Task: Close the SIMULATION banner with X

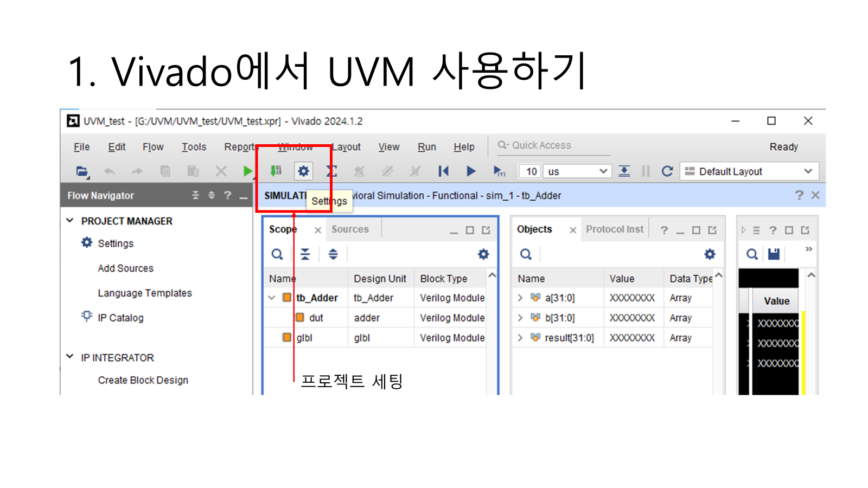Action: [x=815, y=195]
